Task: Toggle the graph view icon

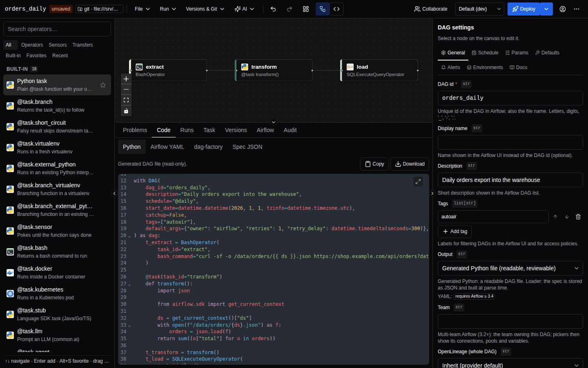Action: 323,9
